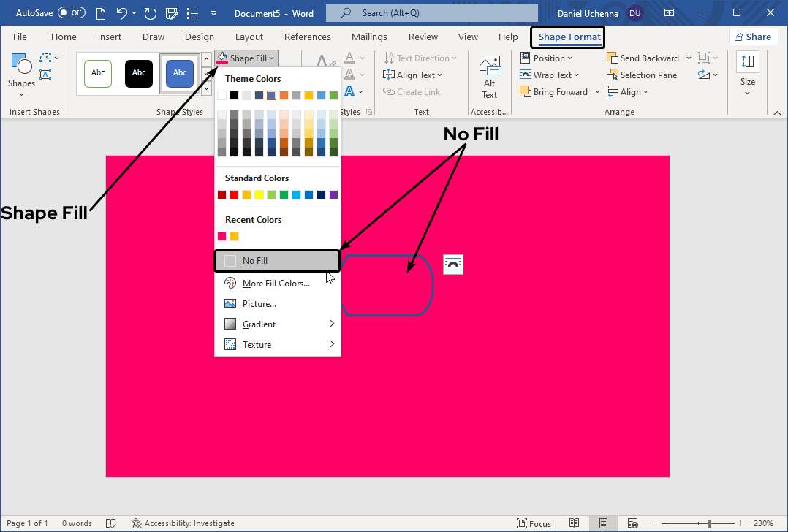This screenshot has height=532, width=788.
Task: Click the Share button
Action: click(752, 37)
